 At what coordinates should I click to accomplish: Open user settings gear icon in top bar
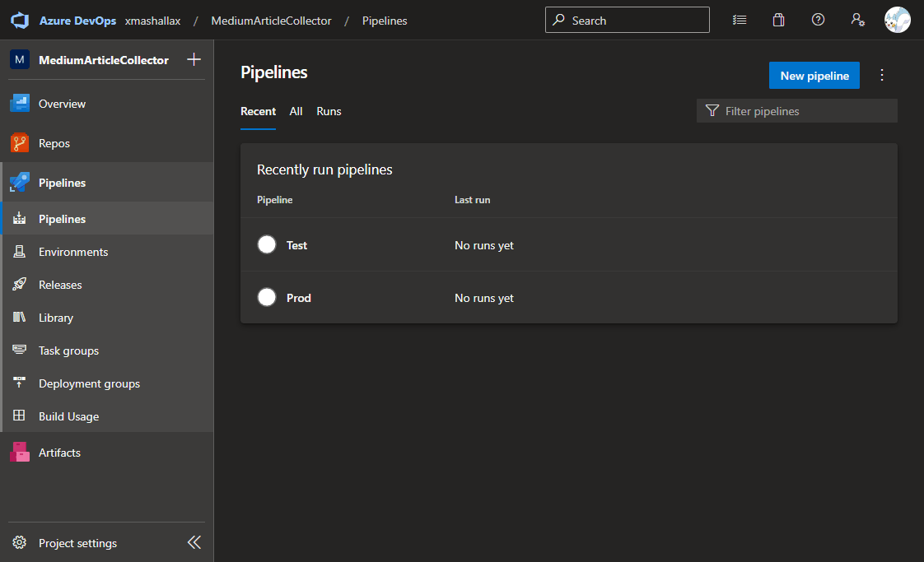tap(858, 20)
